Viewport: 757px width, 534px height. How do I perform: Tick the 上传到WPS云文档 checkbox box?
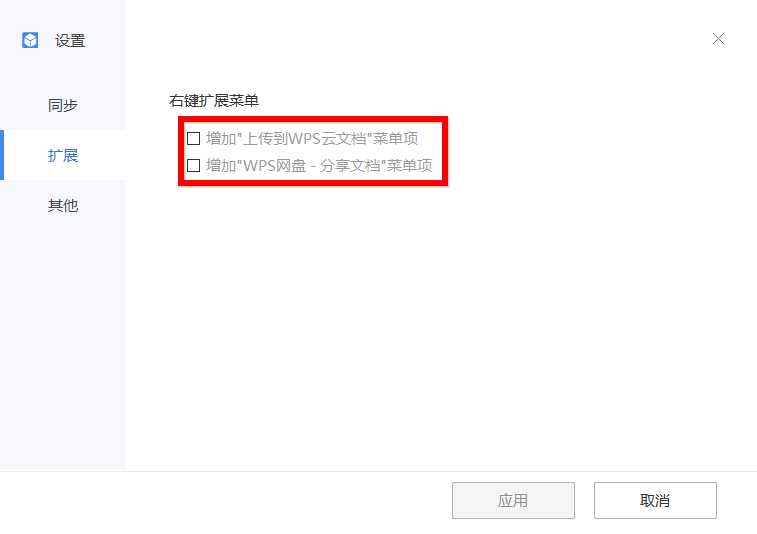point(194,139)
